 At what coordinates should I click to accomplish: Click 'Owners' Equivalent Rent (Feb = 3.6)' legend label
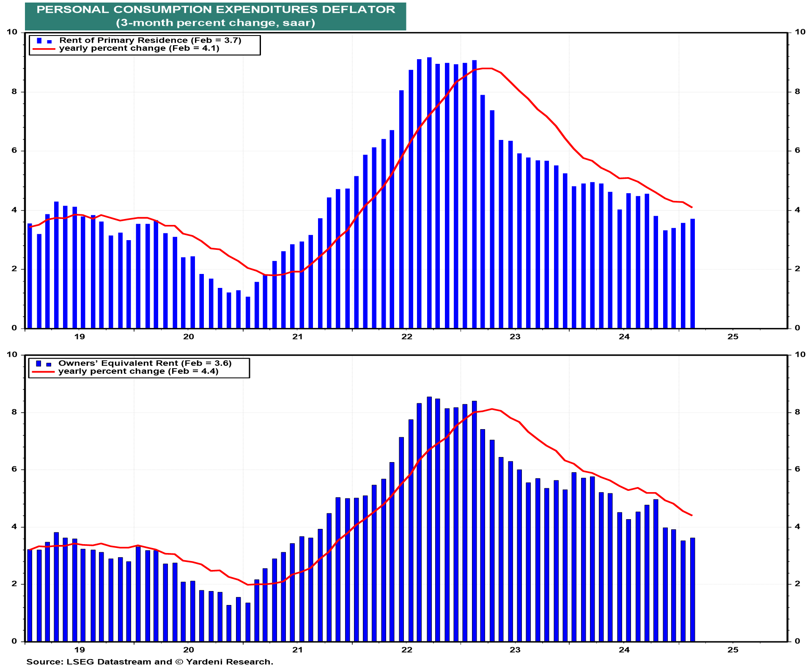tap(145, 363)
